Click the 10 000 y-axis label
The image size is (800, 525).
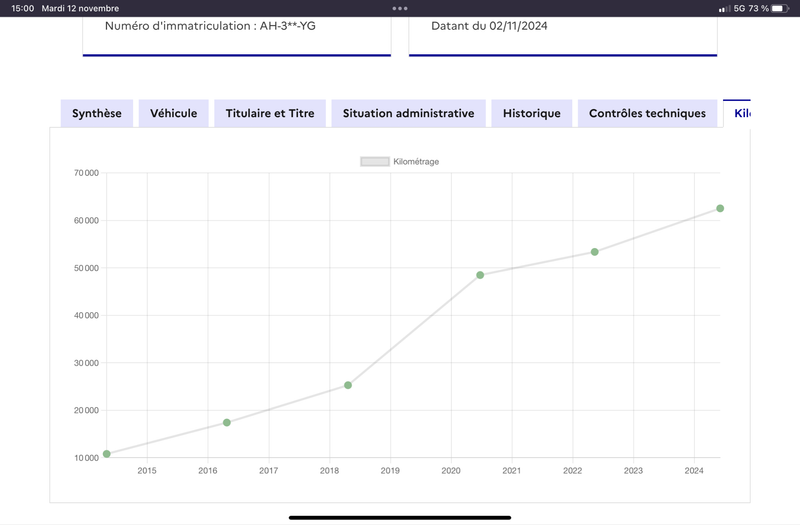point(86,458)
